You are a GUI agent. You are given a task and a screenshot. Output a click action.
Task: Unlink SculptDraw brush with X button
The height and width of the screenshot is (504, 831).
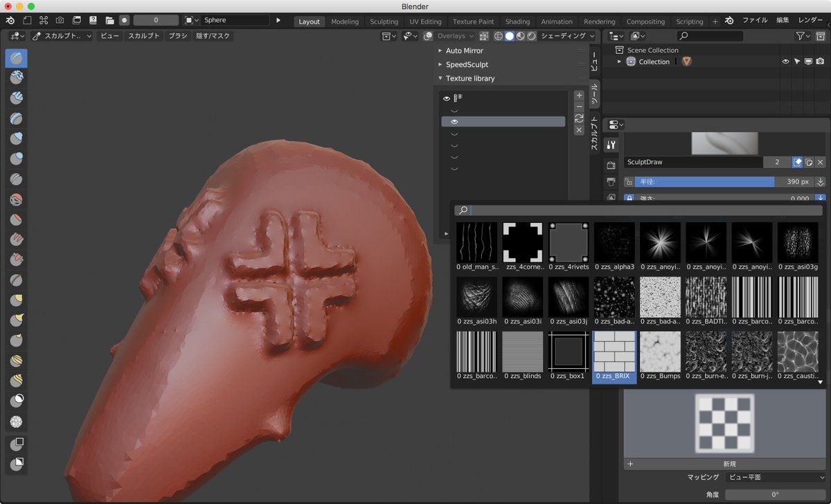[x=821, y=162]
